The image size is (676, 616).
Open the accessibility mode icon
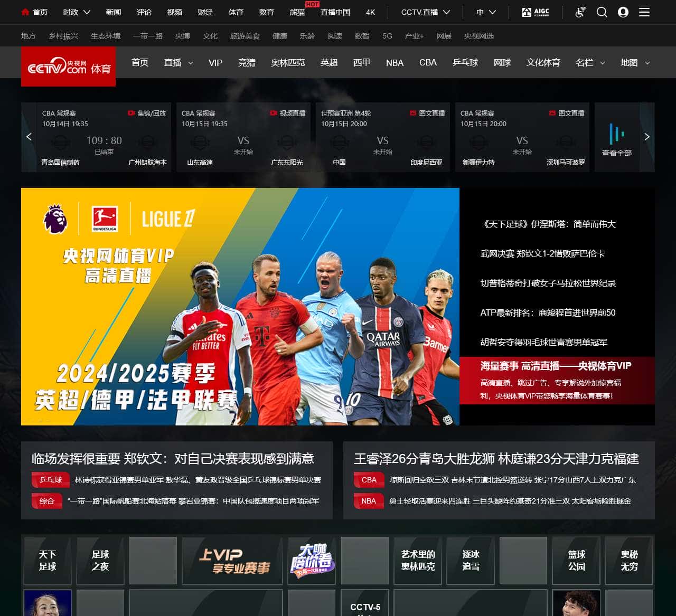[x=580, y=12]
